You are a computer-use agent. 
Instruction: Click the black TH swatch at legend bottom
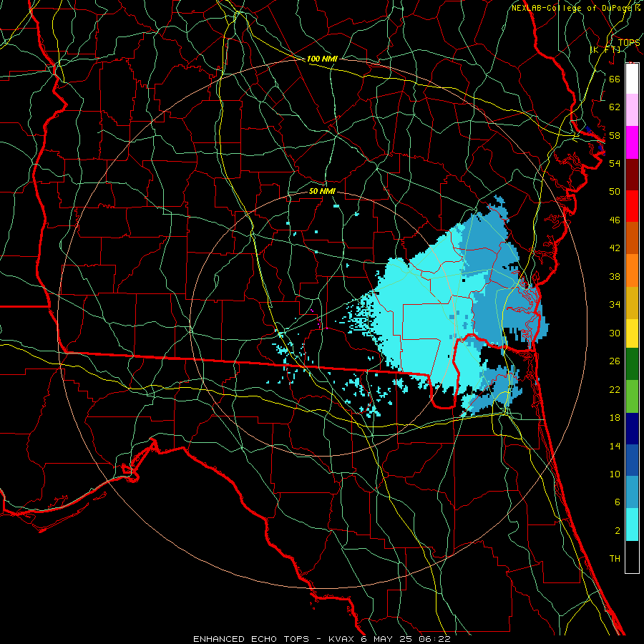632,557
